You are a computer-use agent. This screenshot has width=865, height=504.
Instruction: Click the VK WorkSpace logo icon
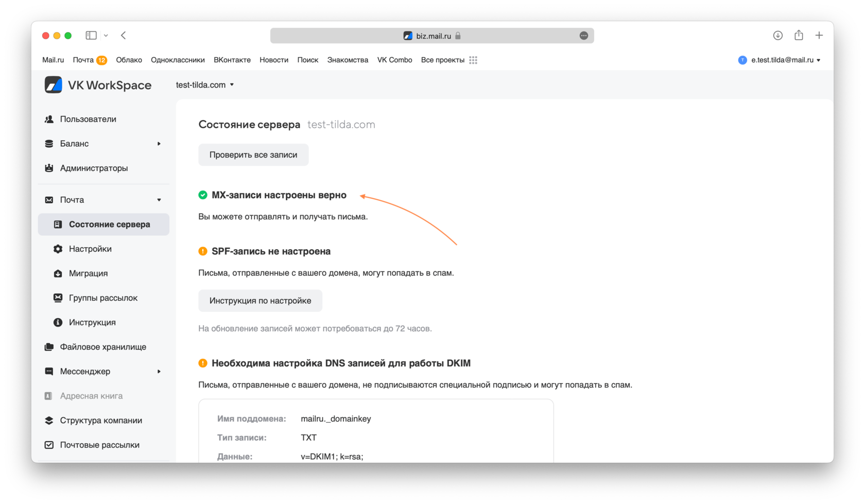53,85
